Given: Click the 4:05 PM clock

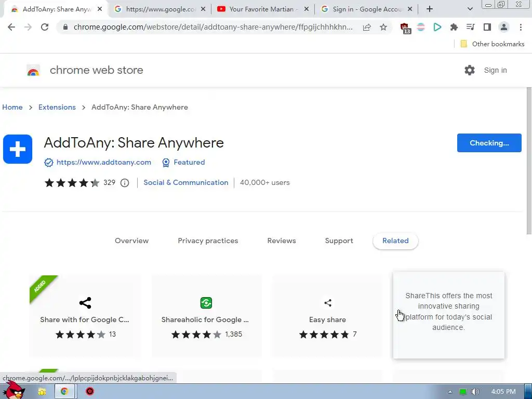Looking at the screenshot, I should 503,392.
